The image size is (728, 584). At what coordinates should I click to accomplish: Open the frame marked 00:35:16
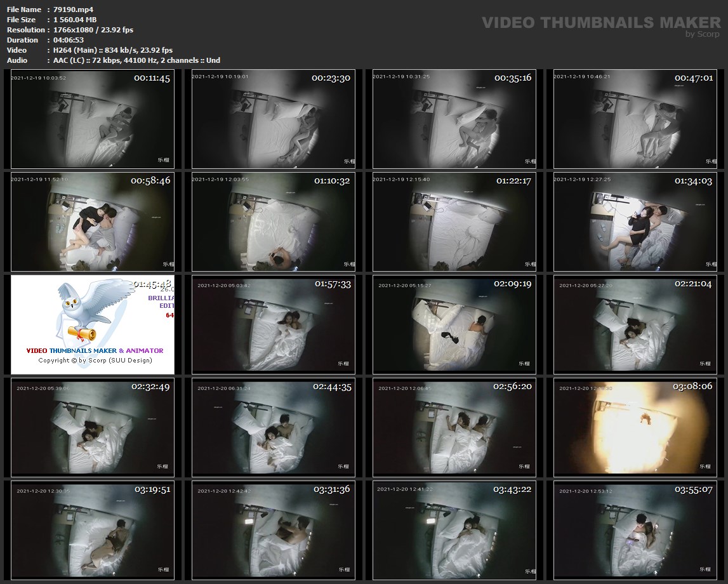(454, 119)
